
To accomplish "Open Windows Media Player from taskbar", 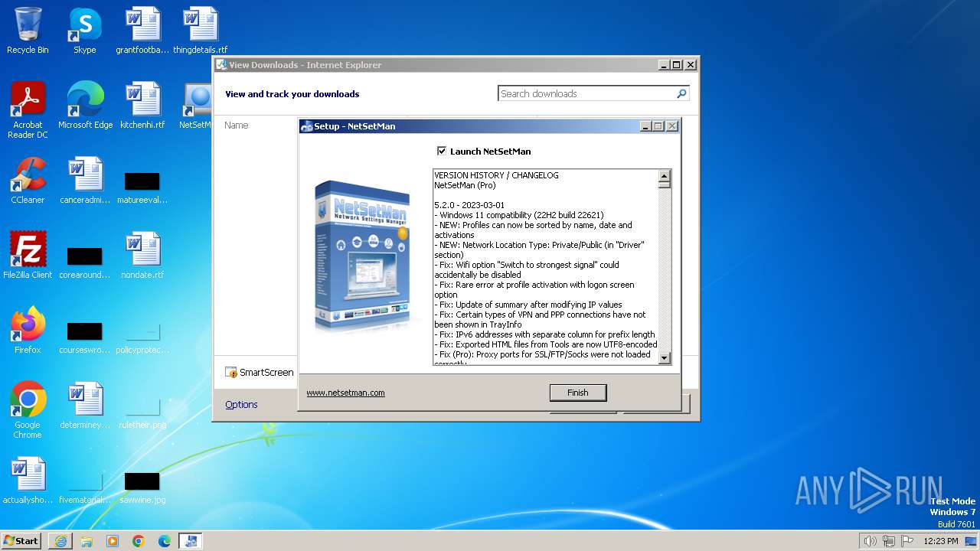I will (x=113, y=541).
